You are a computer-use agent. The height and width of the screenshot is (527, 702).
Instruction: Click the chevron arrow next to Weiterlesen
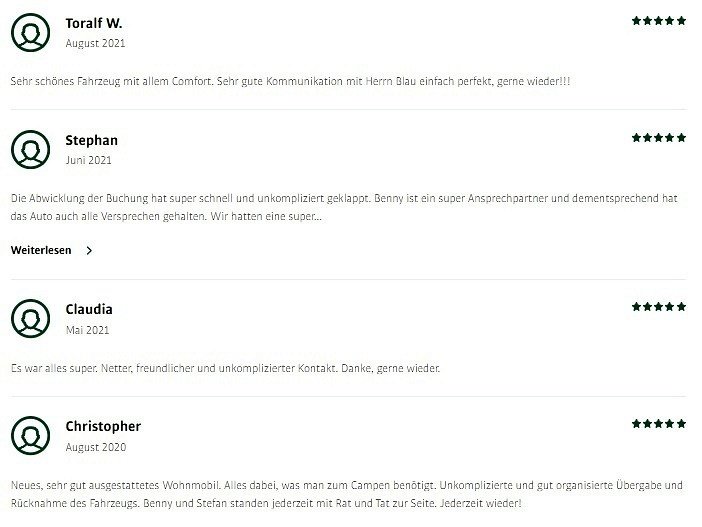(89, 251)
